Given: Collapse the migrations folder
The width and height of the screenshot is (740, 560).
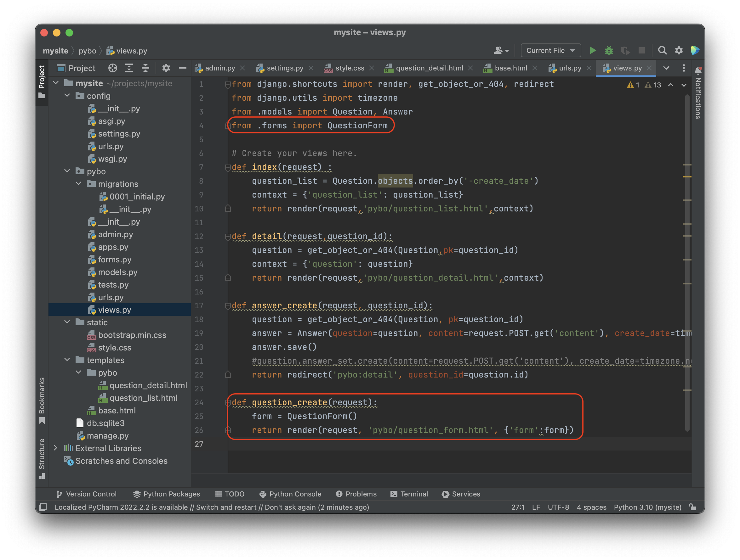Looking at the screenshot, I should (79, 183).
